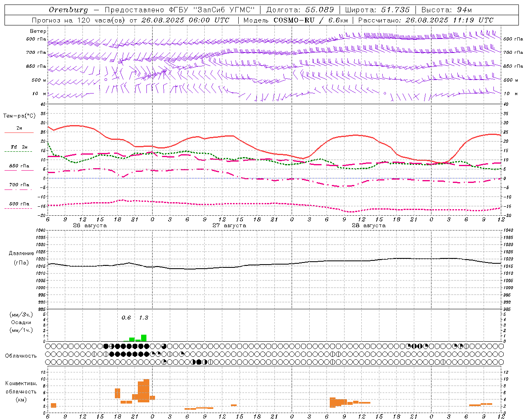Click the 28 августа date label
This screenshot has width=525, height=420.
point(369,226)
